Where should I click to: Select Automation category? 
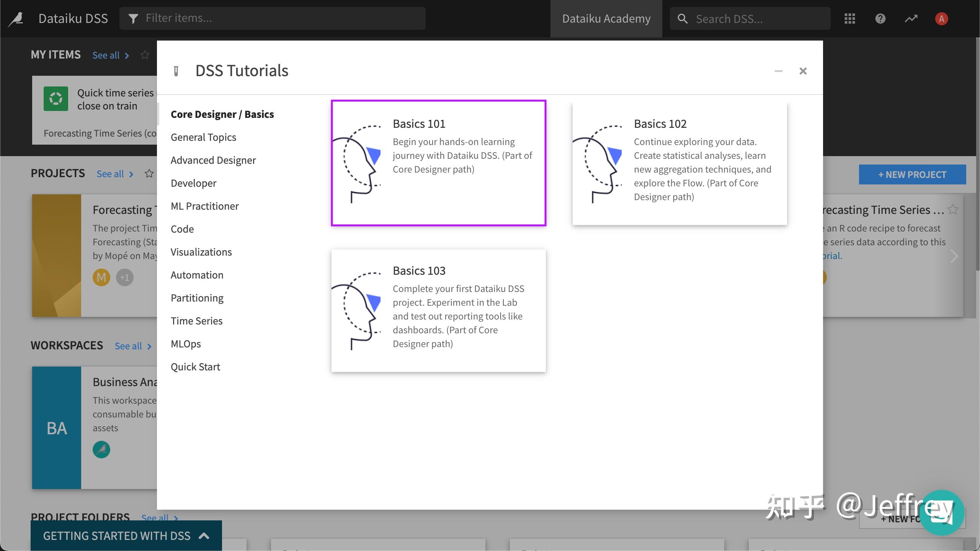click(x=197, y=275)
